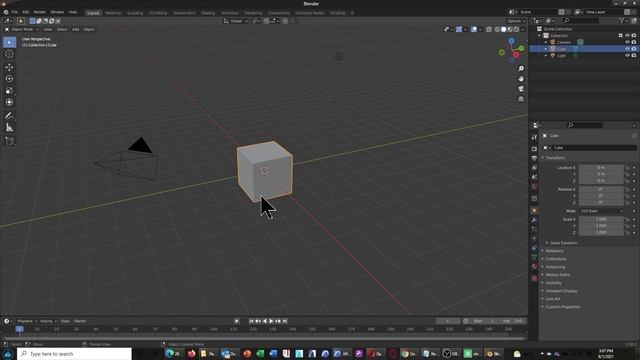Open the Modifier wrench properties tab
The image size is (640, 360).
[x=534, y=220]
